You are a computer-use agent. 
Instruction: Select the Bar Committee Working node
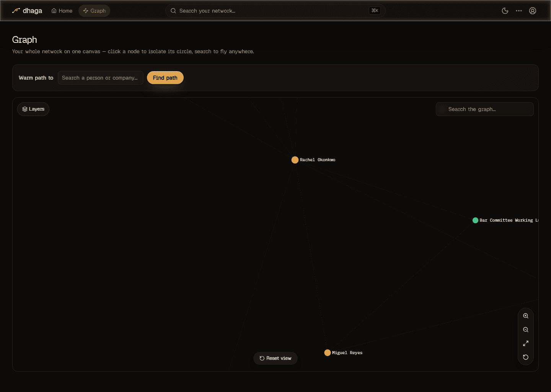click(x=475, y=220)
